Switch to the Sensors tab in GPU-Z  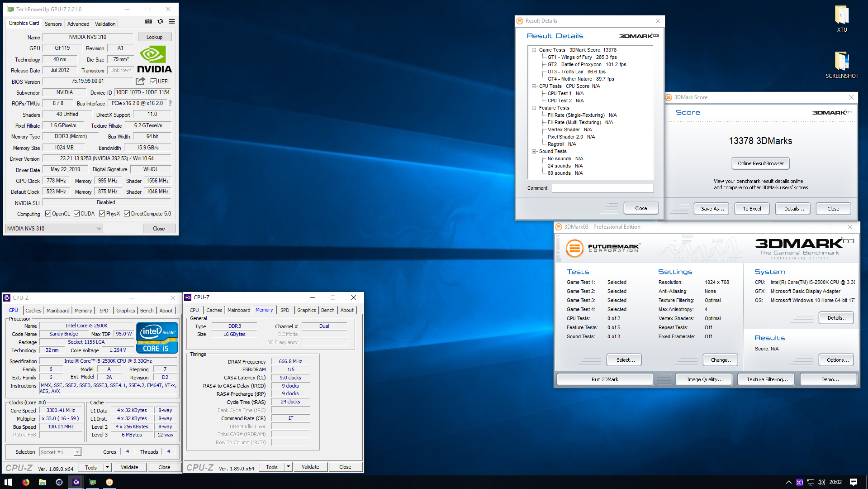tap(53, 24)
